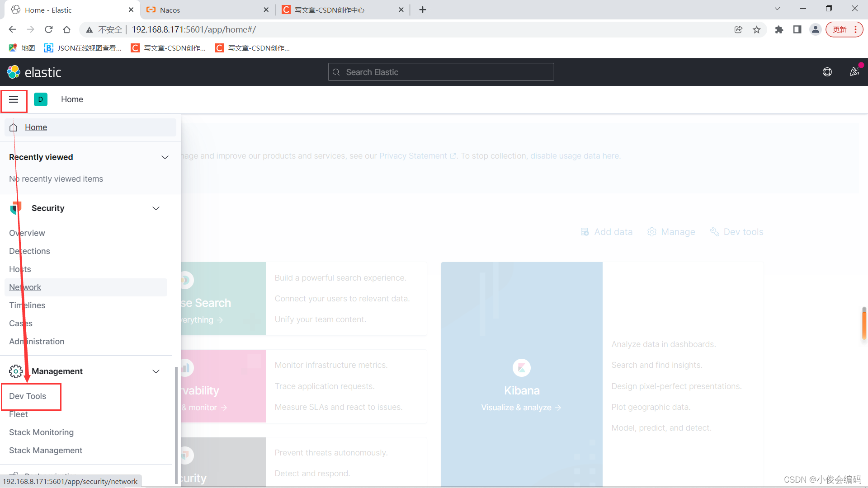Reload the page in browser

click(x=49, y=30)
